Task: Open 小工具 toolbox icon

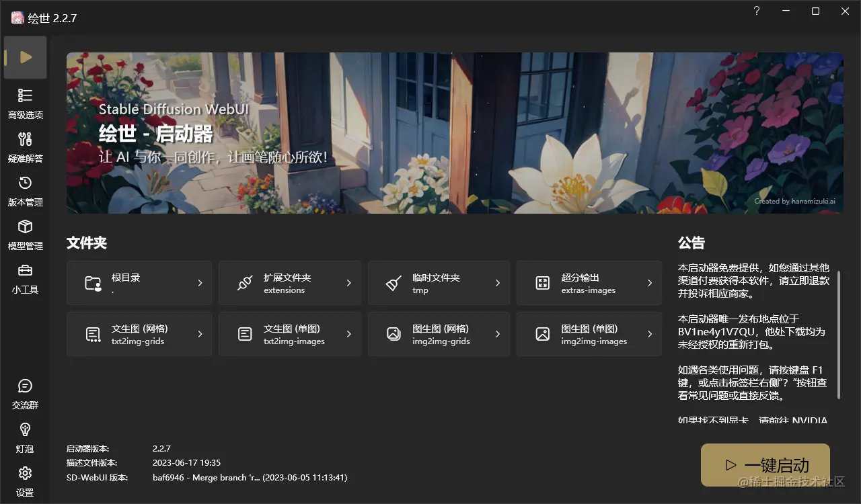Action: [x=25, y=270]
